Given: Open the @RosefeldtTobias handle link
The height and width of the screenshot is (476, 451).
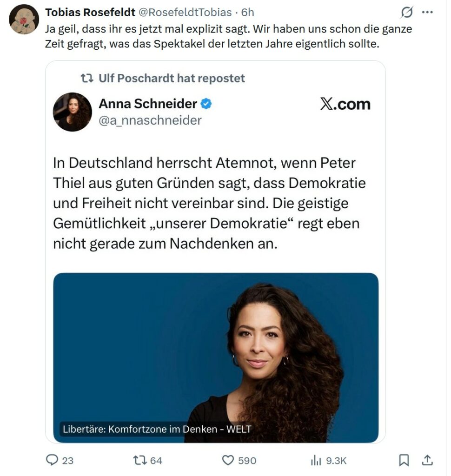Looking at the screenshot, I should pos(185,13).
